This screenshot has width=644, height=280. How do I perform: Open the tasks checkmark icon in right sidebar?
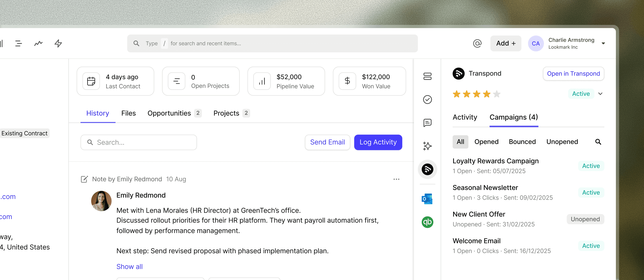427,99
